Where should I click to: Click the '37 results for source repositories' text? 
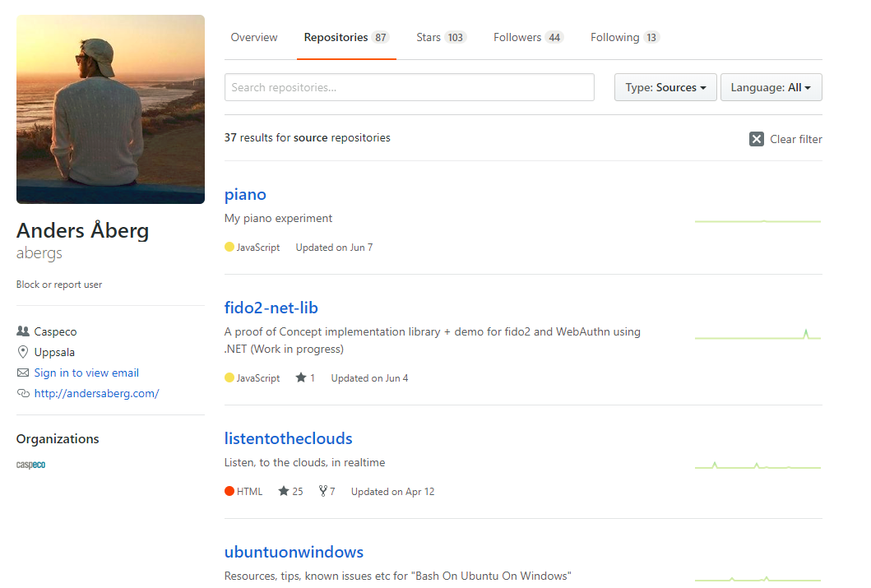coord(307,137)
